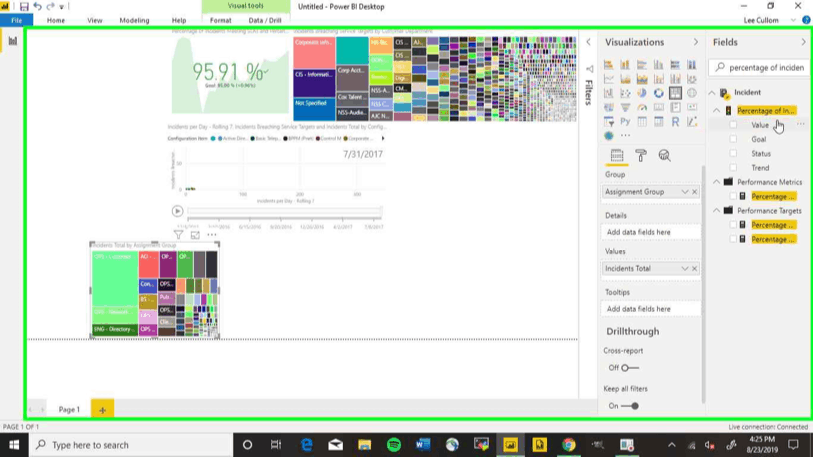The width and height of the screenshot is (815, 459).
Task: Choose the Clustered column chart visual
Action: coord(659,65)
